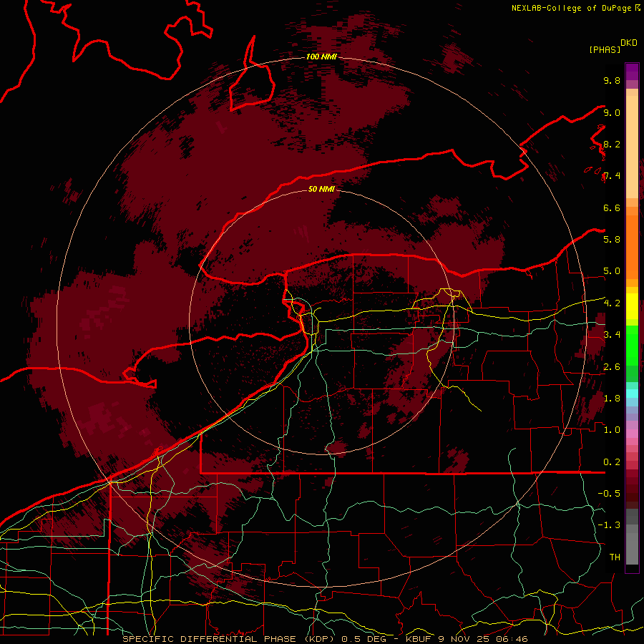Click the 7.4 legend value

pos(612,176)
